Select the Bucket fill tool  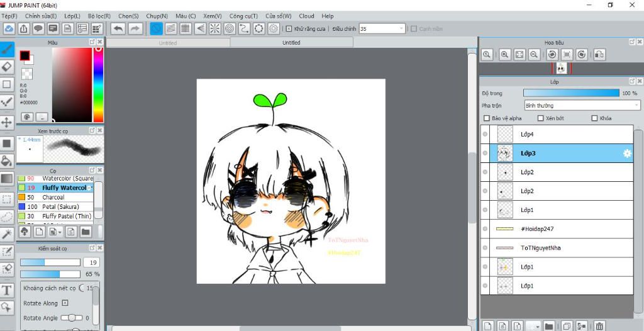(7, 160)
